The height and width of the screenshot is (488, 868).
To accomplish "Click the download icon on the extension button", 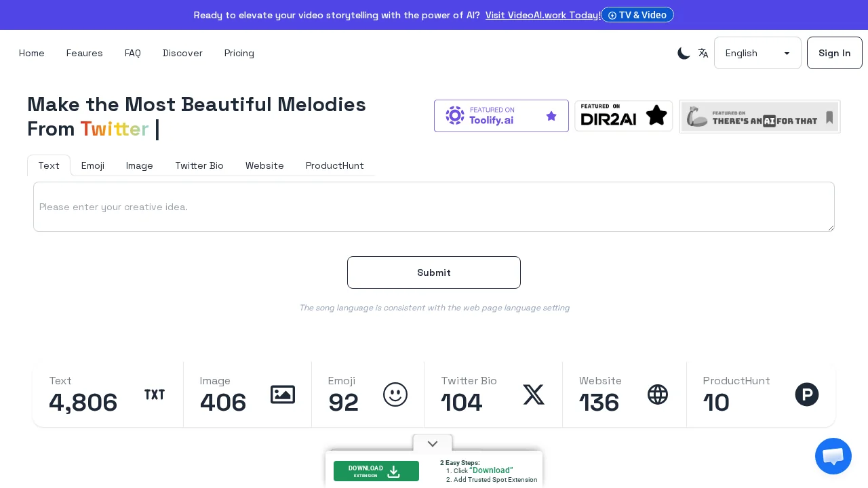I will [x=393, y=471].
